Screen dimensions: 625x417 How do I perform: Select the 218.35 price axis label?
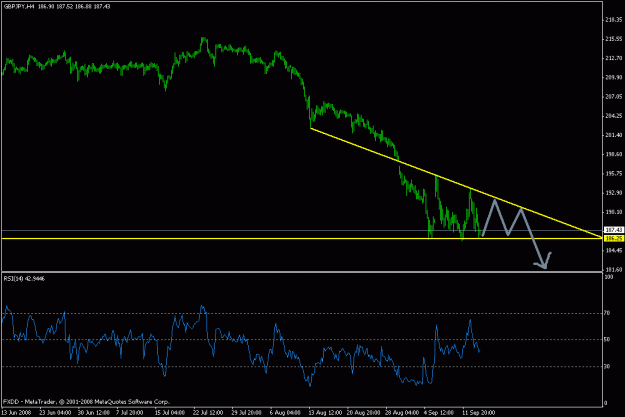pos(613,20)
